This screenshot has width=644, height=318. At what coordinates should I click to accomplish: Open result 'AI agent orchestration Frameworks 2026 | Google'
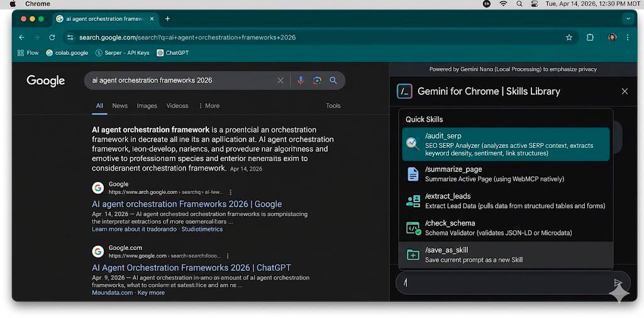(x=187, y=204)
